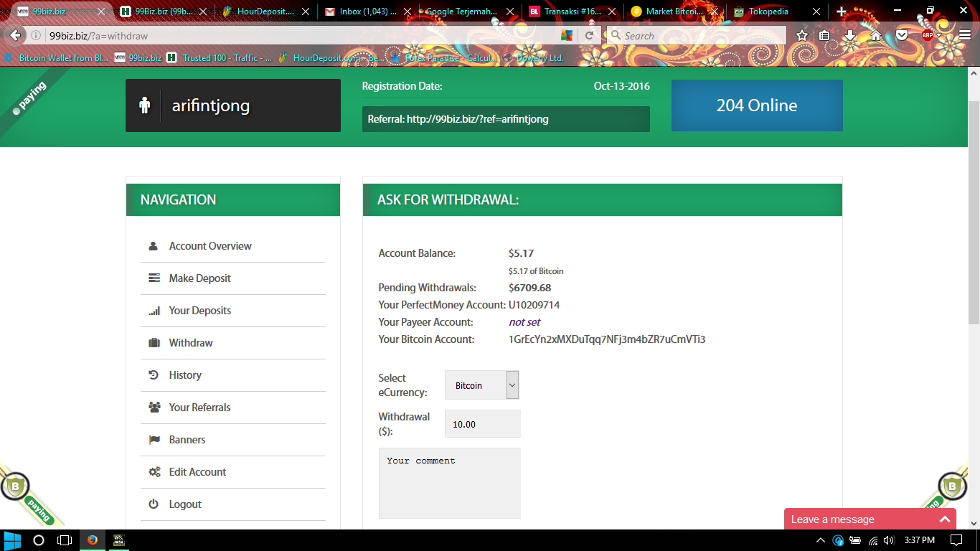Open the downloads arrow icon in toolbar
980x551 pixels.
pos(850,35)
